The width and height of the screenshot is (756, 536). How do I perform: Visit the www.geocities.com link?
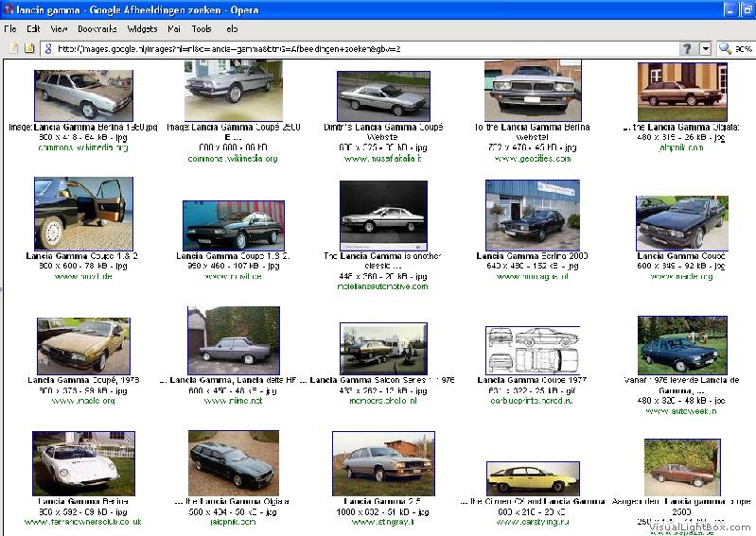point(533,159)
